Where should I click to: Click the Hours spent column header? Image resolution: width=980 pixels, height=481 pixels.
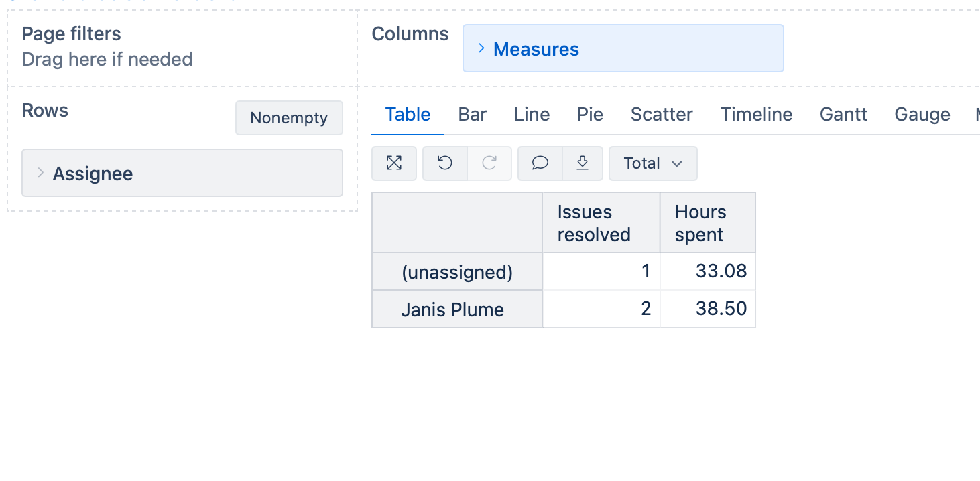(x=700, y=223)
